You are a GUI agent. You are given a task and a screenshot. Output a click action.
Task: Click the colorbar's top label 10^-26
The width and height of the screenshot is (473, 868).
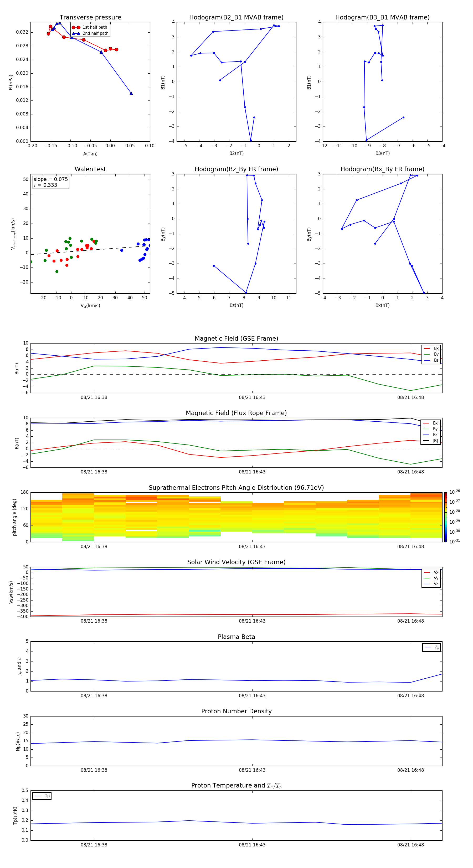click(x=455, y=492)
